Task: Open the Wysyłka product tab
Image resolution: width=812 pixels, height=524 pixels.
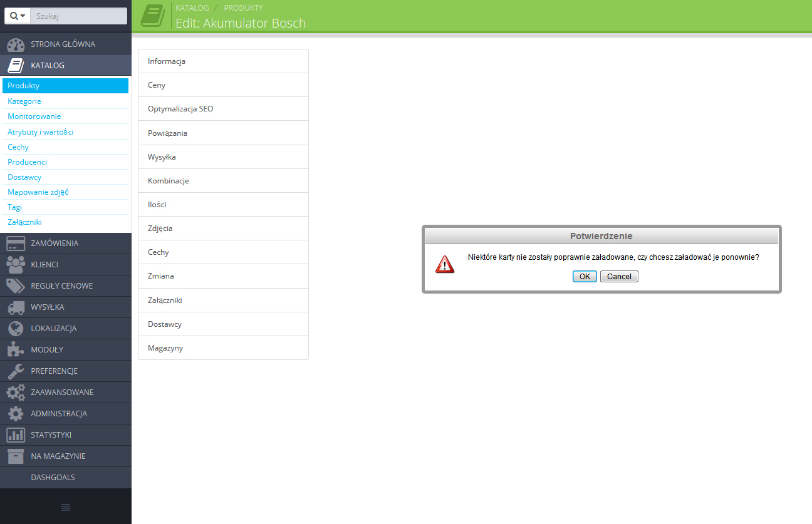Action: click(x=223, y=157)
